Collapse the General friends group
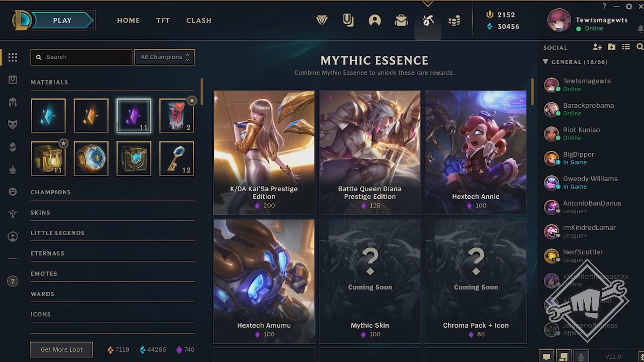This screenshot has height=362, width=644. click(575, 62)
